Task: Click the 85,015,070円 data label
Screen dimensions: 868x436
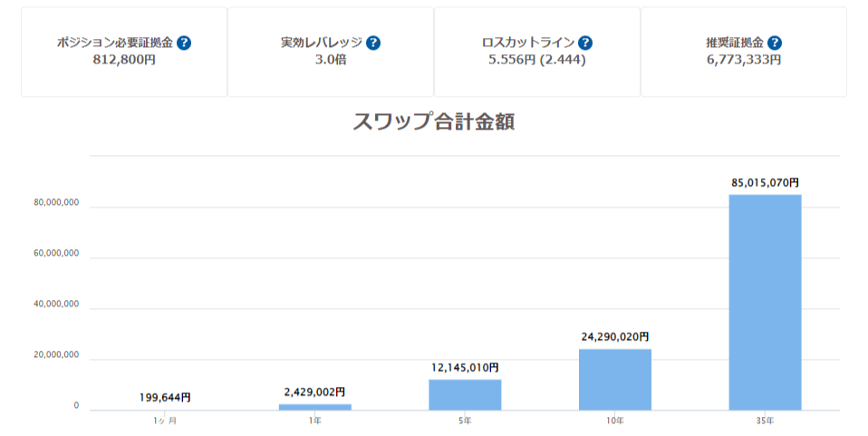Action: (765, 182)
